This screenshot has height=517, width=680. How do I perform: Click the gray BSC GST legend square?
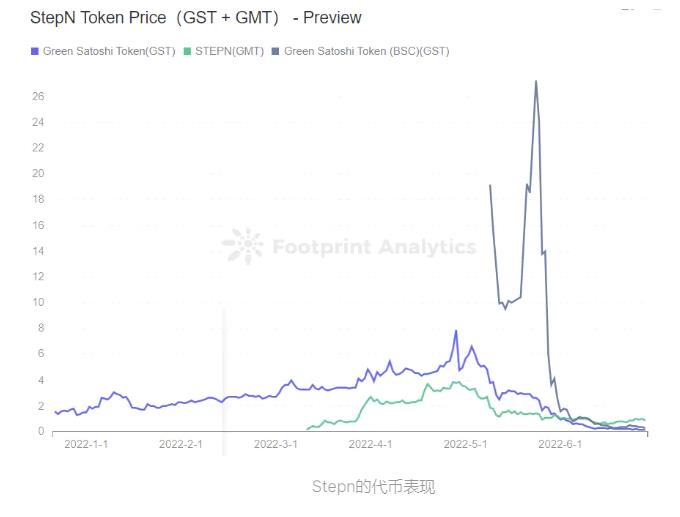click(277, 51)
